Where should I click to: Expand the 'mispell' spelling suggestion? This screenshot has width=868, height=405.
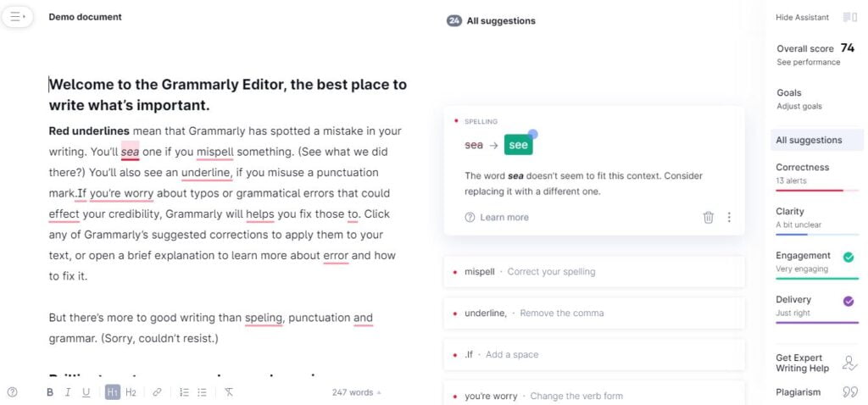click(594, 272)
